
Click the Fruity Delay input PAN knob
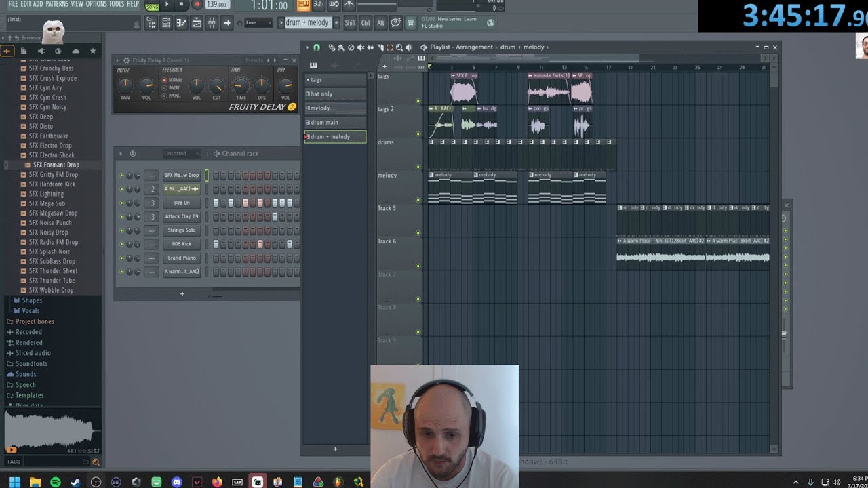[125, 86]
